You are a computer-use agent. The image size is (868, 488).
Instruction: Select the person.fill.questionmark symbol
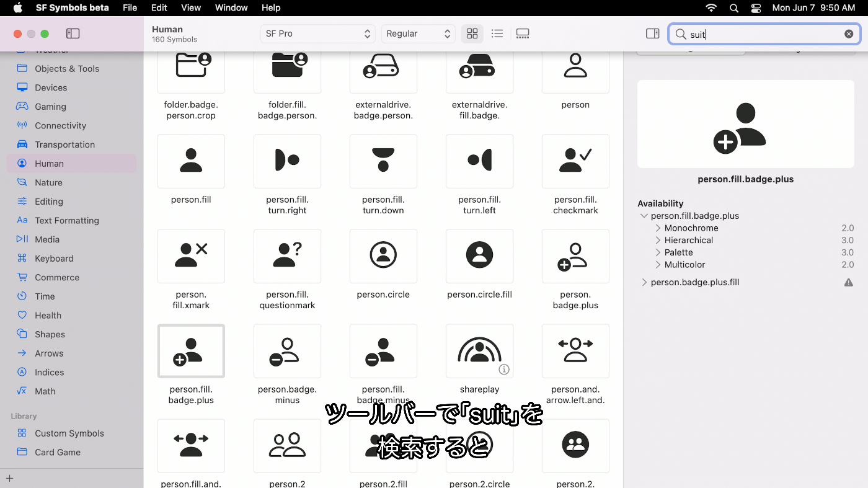[x=287, y=256]
